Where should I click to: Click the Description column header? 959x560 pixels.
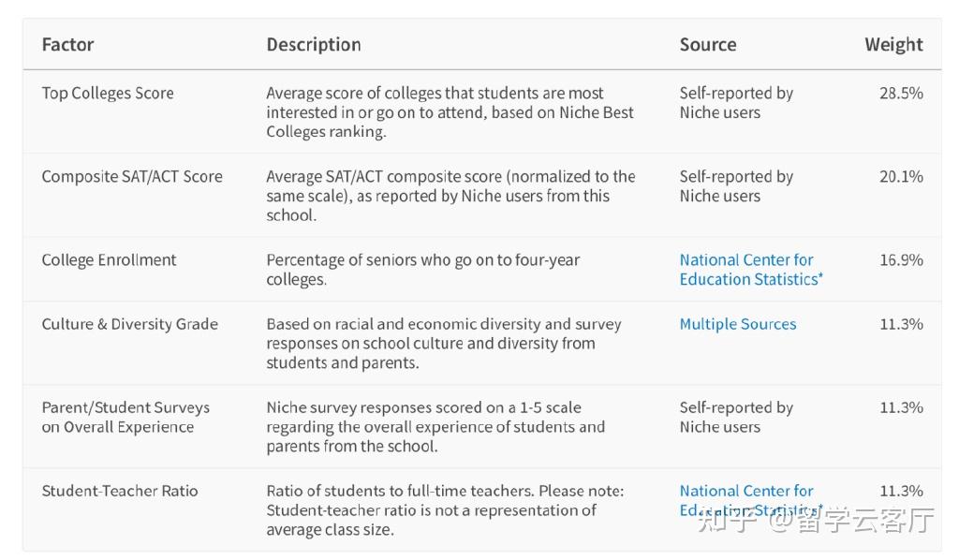coord(313,45)
